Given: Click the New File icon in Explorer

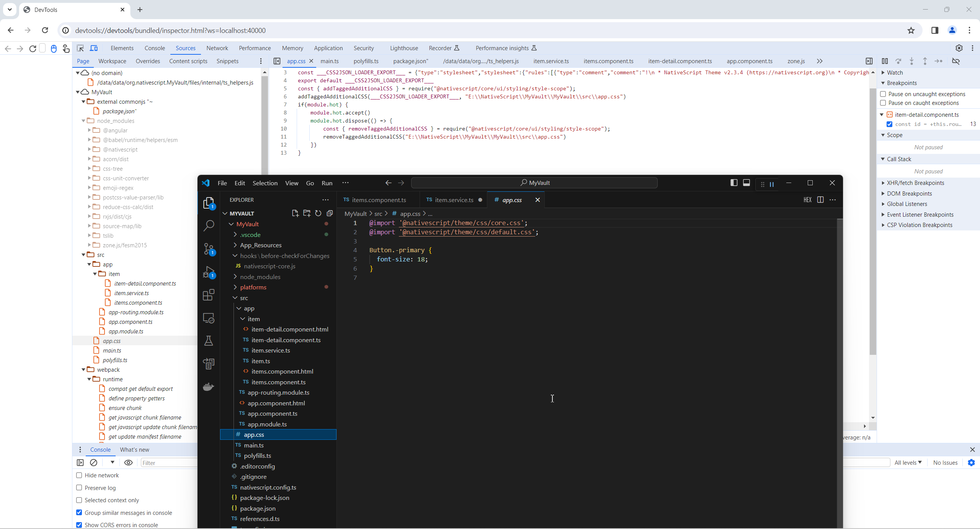Looking at the screenshot, I should point(296,214).
